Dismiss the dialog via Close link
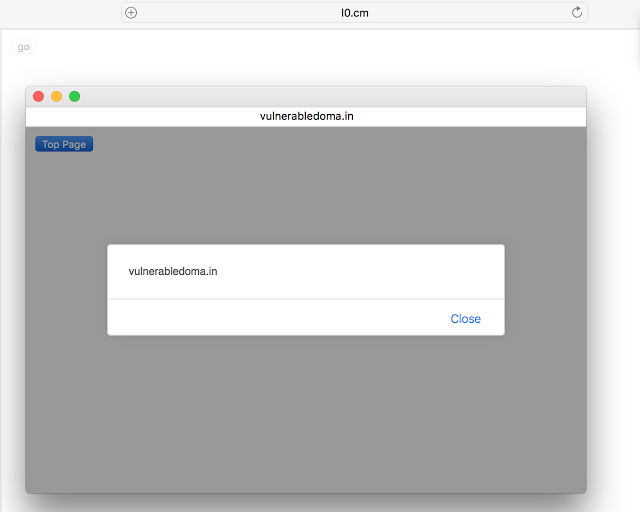 [x=465, y=318]
